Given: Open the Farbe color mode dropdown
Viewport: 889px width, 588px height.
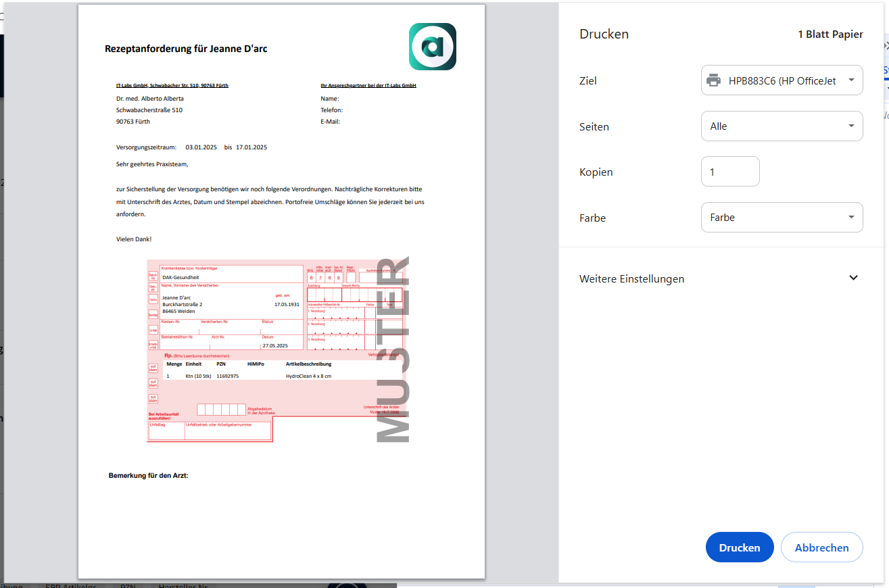Looking at the screenshot, I should 782,218.
